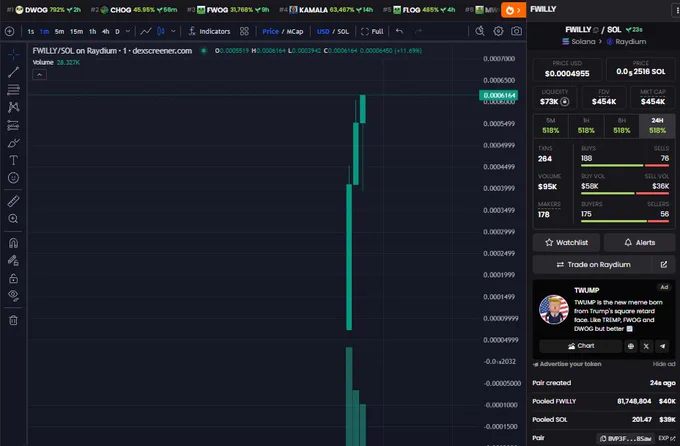Open the TWUMP X (Twitter) link
The image size is (680, 446).
coord(646,346)
